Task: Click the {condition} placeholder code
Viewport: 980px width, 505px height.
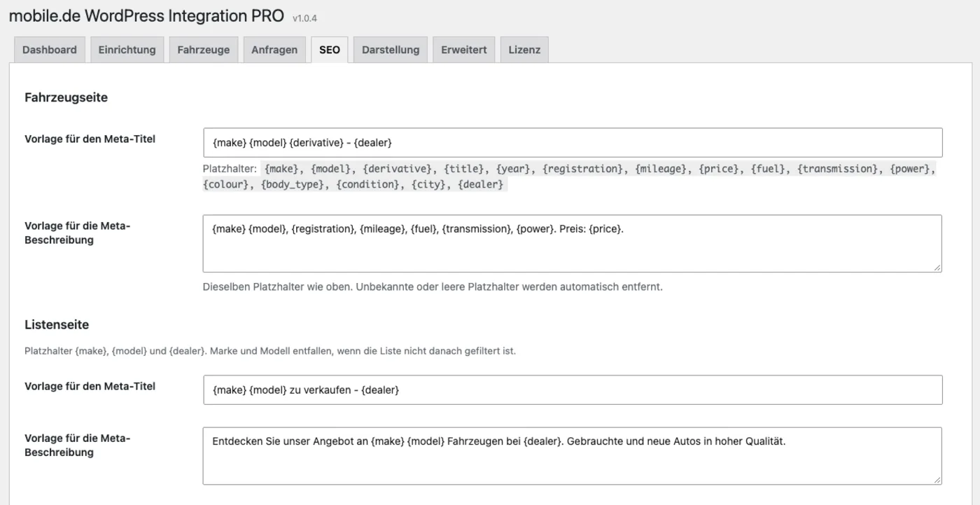Action: [x=367, y=184]
